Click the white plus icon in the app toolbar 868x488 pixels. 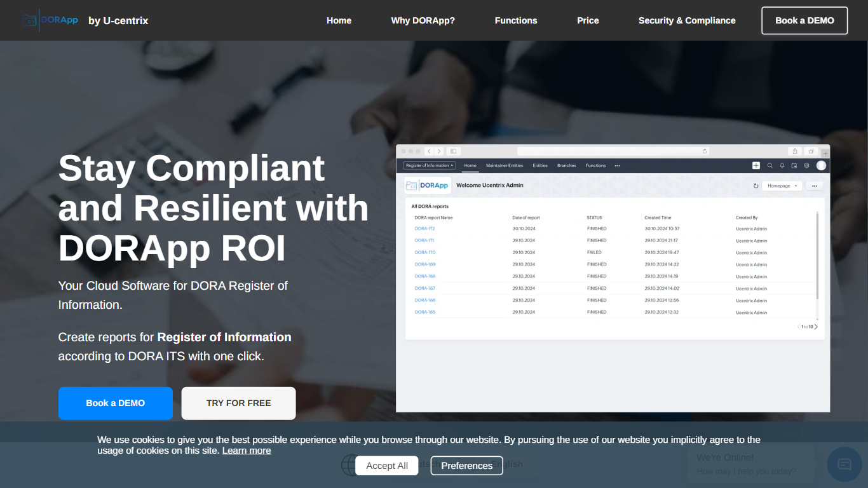click(x=756, y=165)
